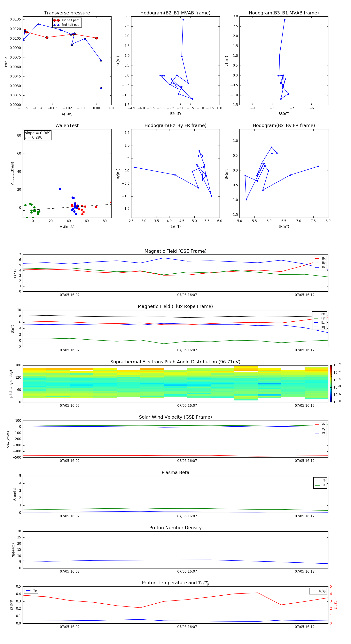Select the 'Hodogram(B3_B1 MVAB frame)' title
Image resolution: width=351 pixels, height=644 pixels.
pos(284,13)
